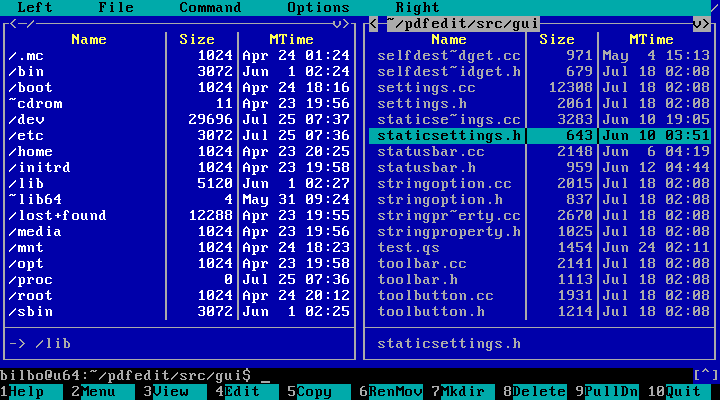720x400 pixels.
Task: Expand left panel history dropdown arrow
Action: point(339,23)
